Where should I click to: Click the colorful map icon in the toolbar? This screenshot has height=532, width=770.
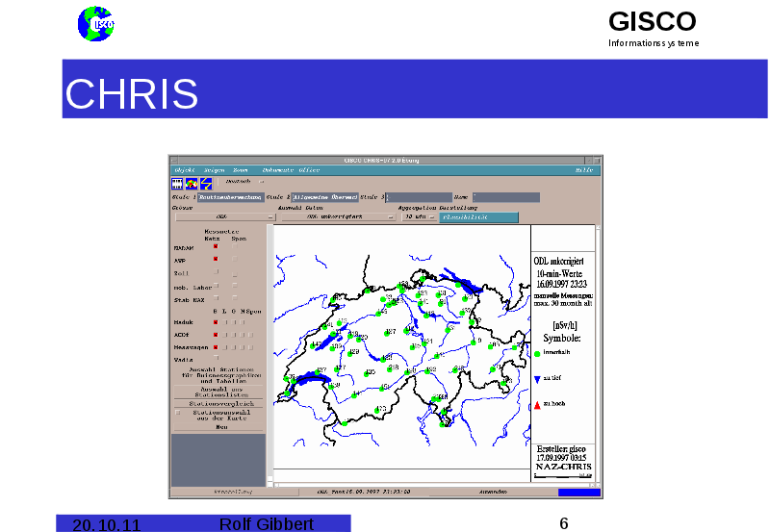click(192, 181)
